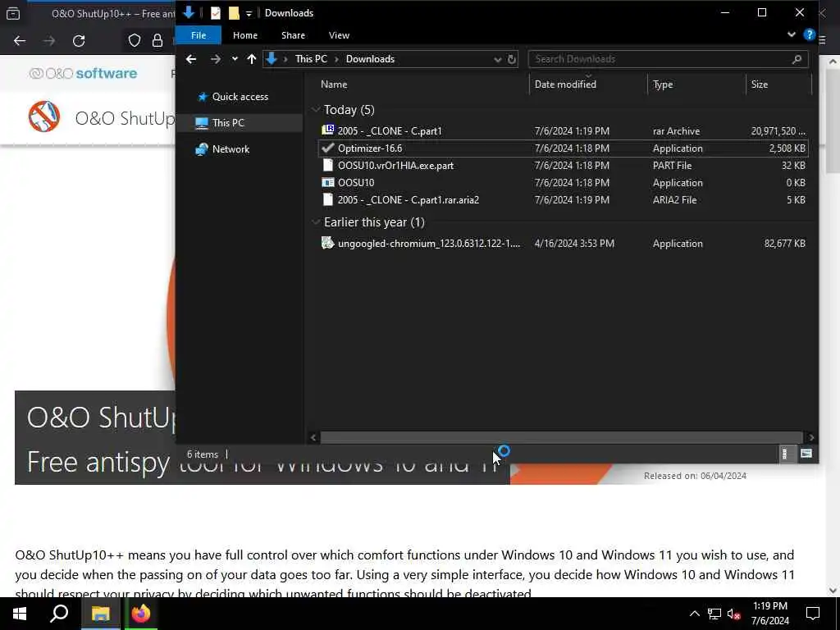Click the Optimizer-16.6 checkmark icon

pyautogui.click(x=327, y=148)
